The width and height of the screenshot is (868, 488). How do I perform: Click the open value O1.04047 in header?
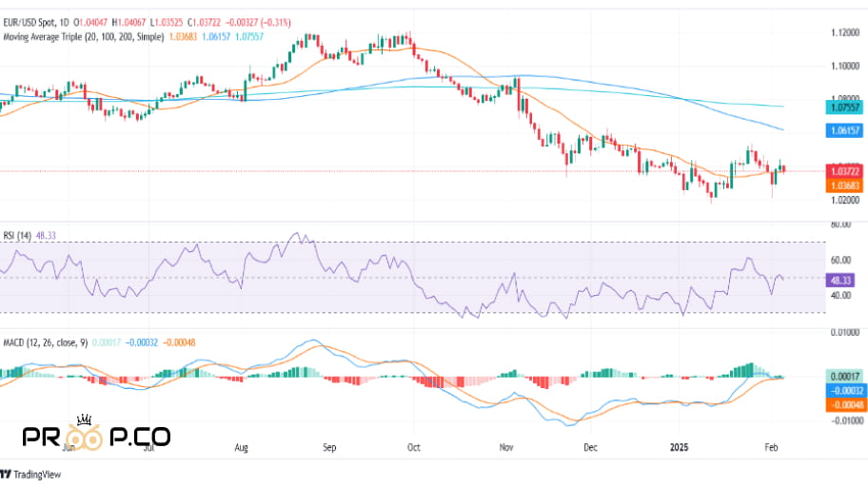[90, 23]
